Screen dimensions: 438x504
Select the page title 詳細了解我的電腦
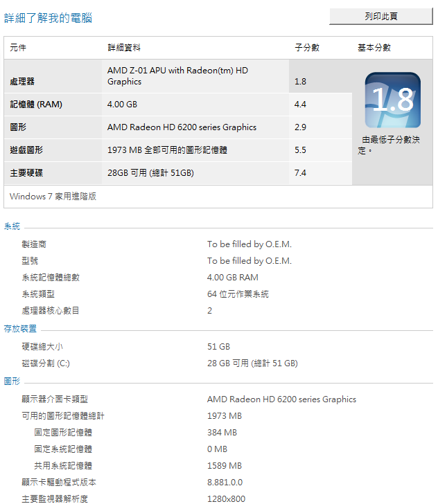[x=48, y=18]
